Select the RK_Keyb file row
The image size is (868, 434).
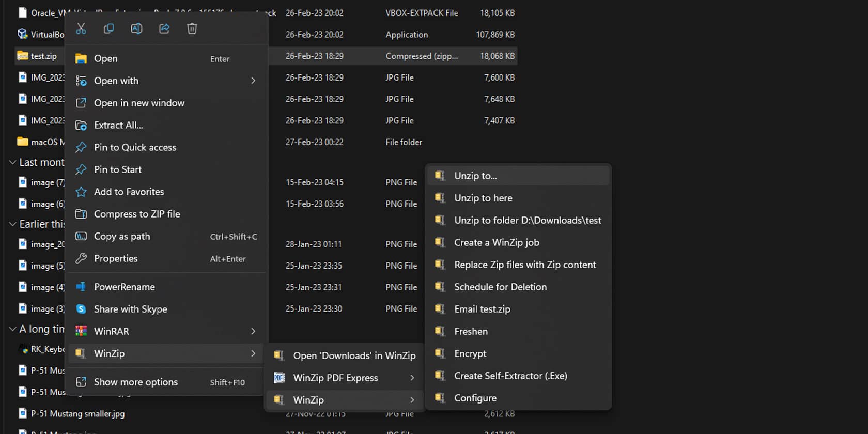pos(41,349)
